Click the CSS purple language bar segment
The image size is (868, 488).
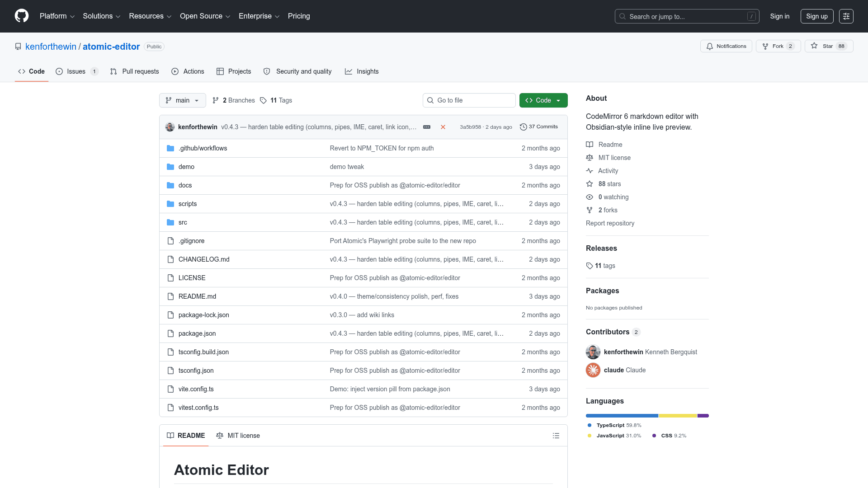703,416
